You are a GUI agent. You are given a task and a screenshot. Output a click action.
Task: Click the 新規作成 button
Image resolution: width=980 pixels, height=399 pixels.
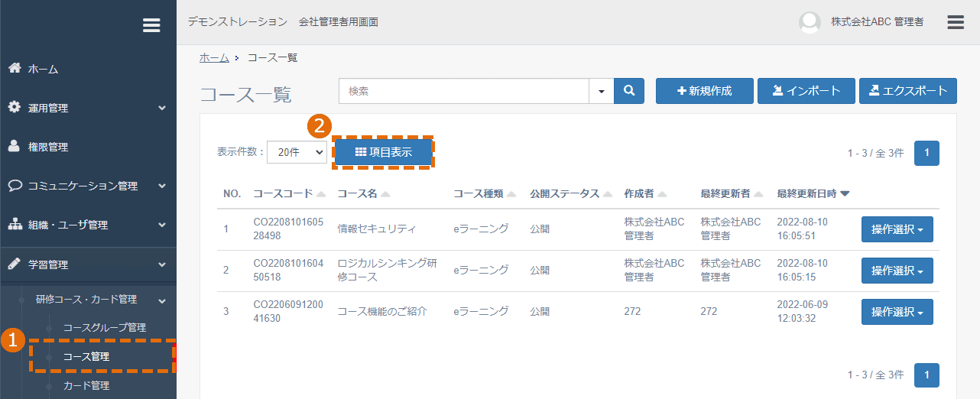click(x=705, y=91)
